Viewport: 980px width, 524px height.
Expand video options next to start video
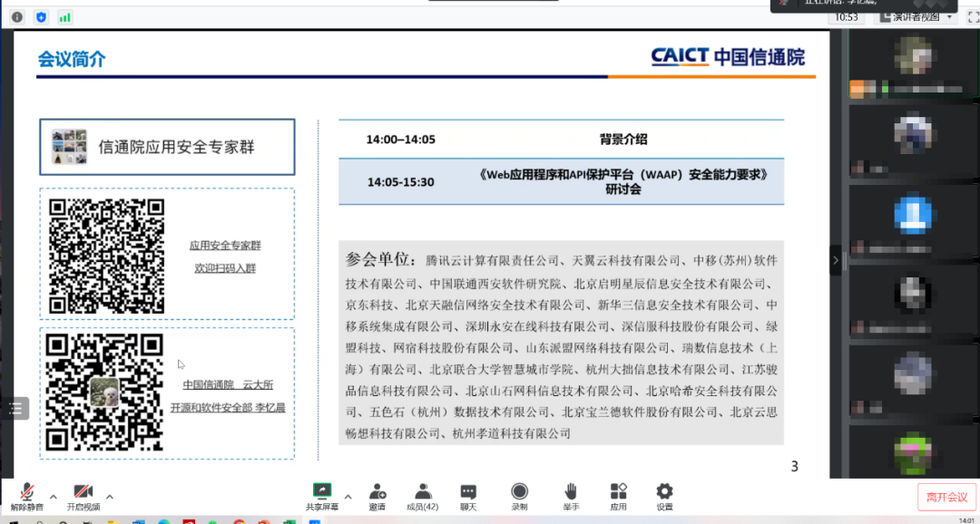tap(110, 497)
